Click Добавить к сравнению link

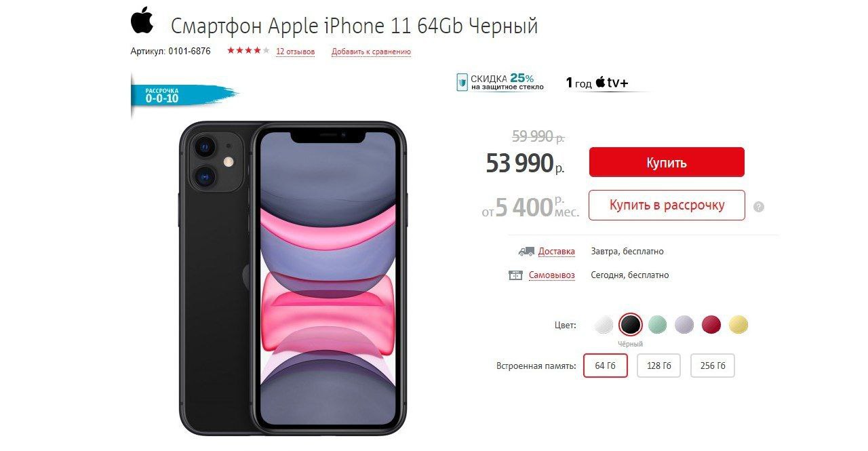pos(371,52)
